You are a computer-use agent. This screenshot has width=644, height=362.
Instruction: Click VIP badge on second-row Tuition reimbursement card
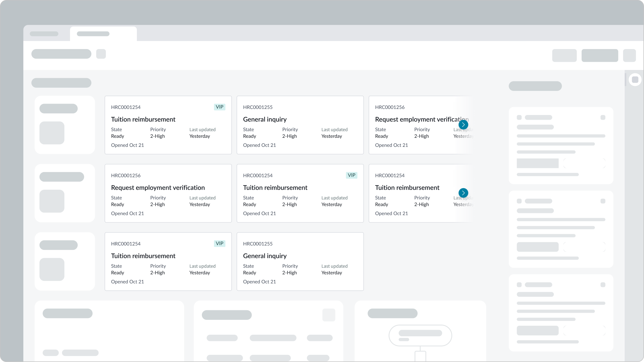coord(351,175)
